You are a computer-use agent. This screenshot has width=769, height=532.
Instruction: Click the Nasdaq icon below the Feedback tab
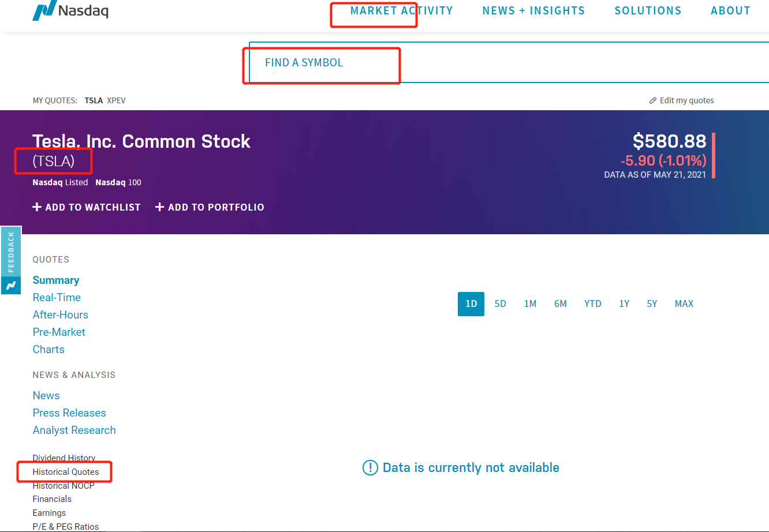(11, 285)
